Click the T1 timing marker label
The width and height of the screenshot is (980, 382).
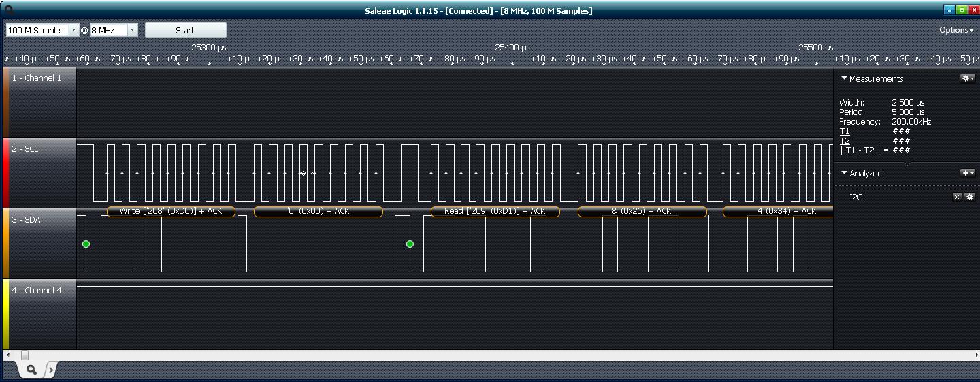pos(845,131)
